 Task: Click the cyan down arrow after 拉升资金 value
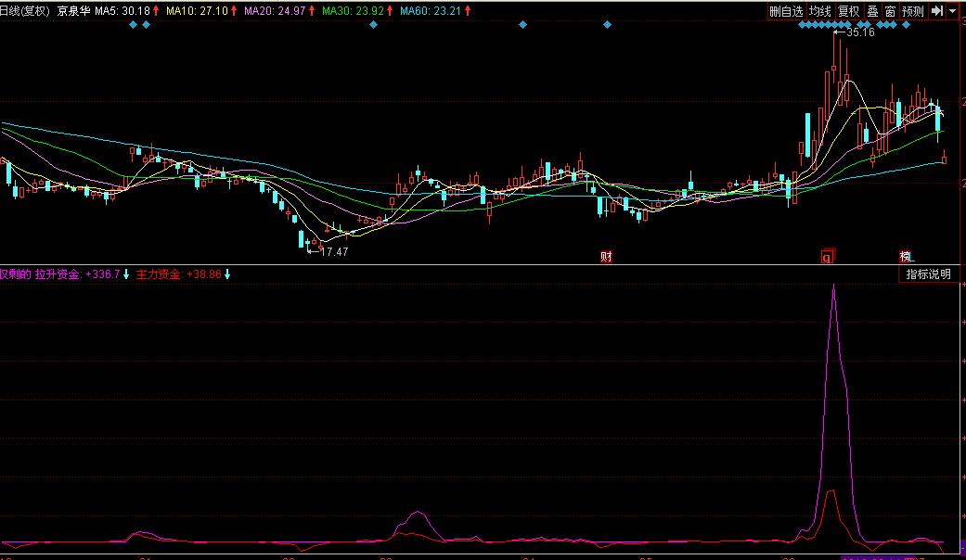[126, 274]
